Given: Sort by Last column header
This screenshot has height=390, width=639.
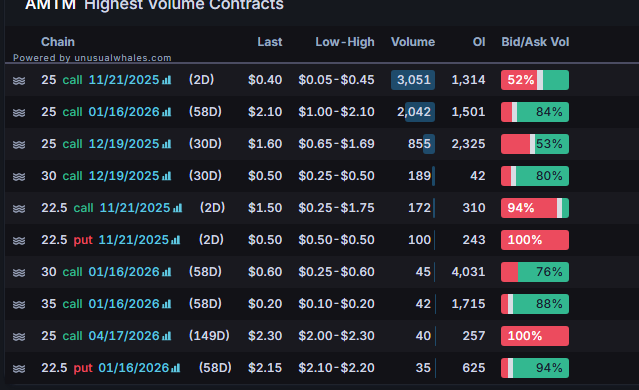Looking at the screenshot, I should pyautogui.click(x=269, y=42).
